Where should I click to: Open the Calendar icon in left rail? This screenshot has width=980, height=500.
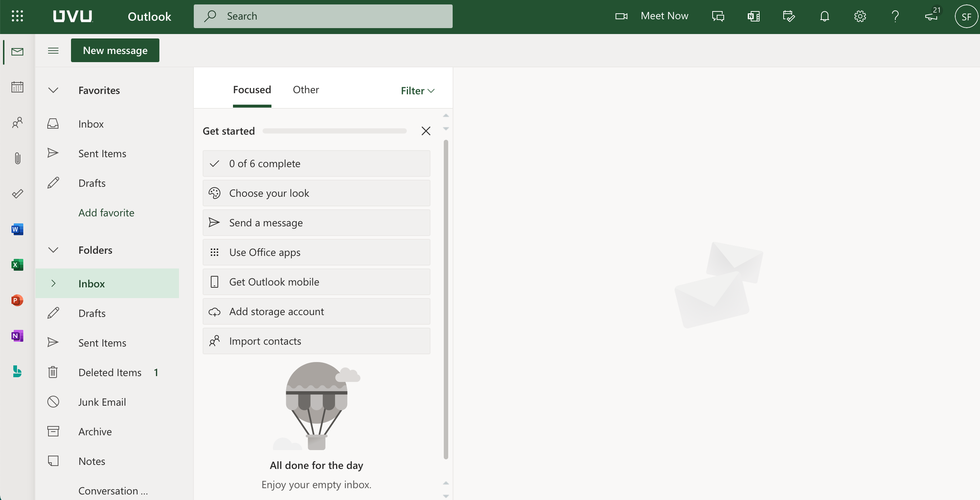click(x=17, y=87)
